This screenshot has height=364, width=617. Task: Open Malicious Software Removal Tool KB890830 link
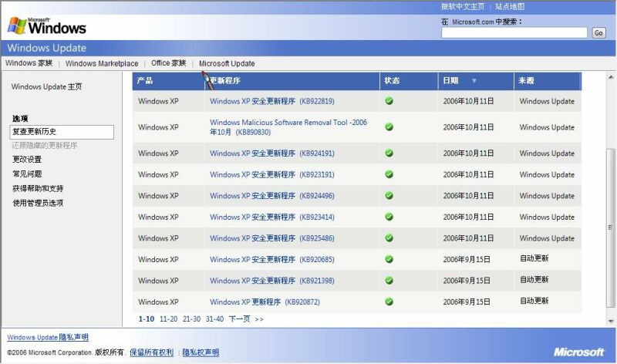(288, 127)
